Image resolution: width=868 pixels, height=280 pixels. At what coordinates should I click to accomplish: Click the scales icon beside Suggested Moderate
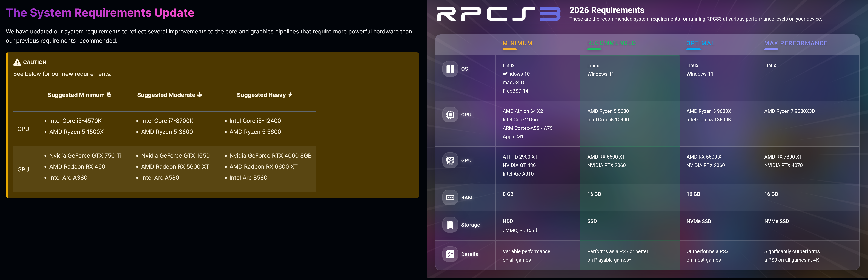tap(199, 95)
